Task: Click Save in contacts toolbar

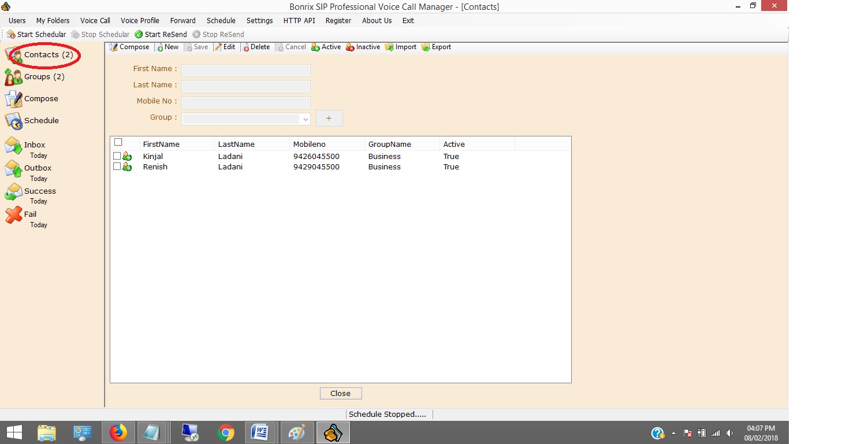Action: pyautogui.click(x=196, y=47)
